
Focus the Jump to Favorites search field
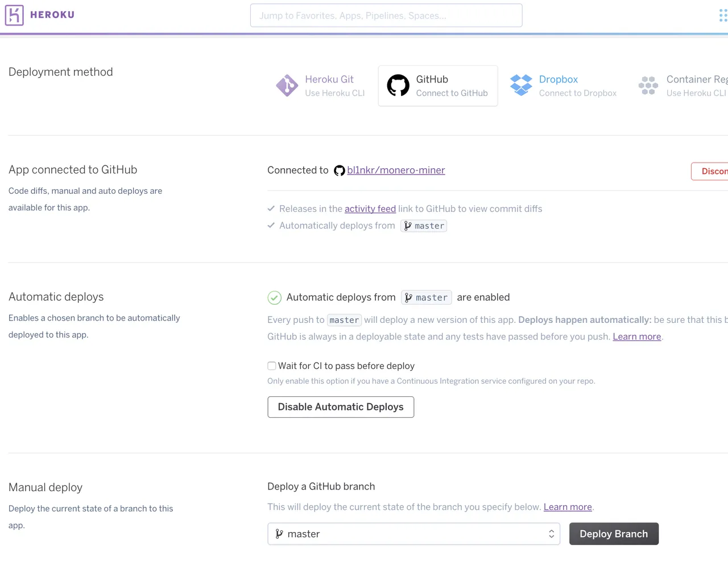point(386,15)
